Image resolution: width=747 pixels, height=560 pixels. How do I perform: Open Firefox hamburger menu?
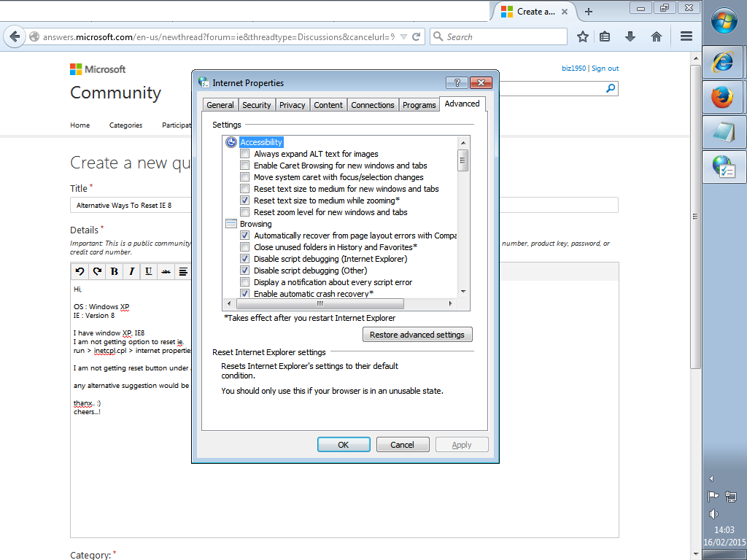click(686, 36)
